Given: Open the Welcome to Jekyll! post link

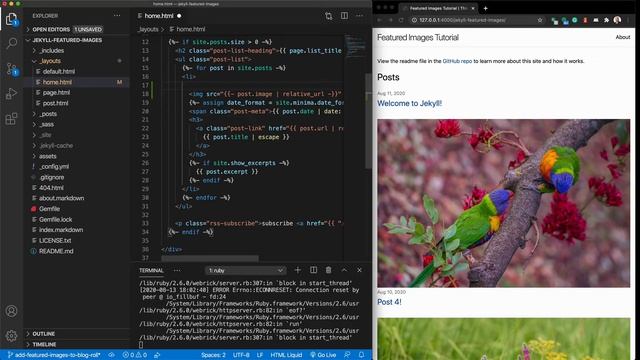Looking at the screenshot, I should tap(409, 103).
